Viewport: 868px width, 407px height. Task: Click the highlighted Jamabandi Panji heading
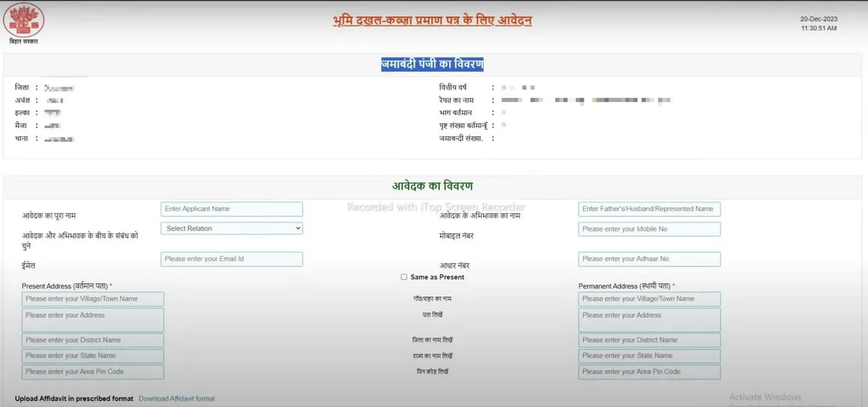pyautogui.click(x=433, y=64)
